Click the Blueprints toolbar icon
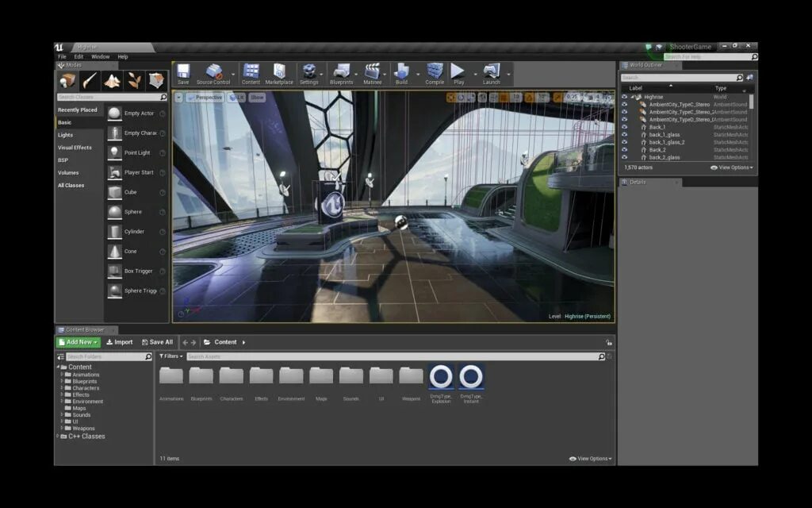This screenshot has height=508, width=812. (x=341, y=71)
